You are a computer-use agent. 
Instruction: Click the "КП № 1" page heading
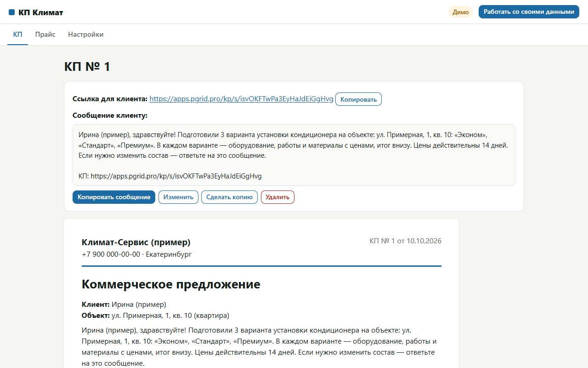(x=87, y=67)
